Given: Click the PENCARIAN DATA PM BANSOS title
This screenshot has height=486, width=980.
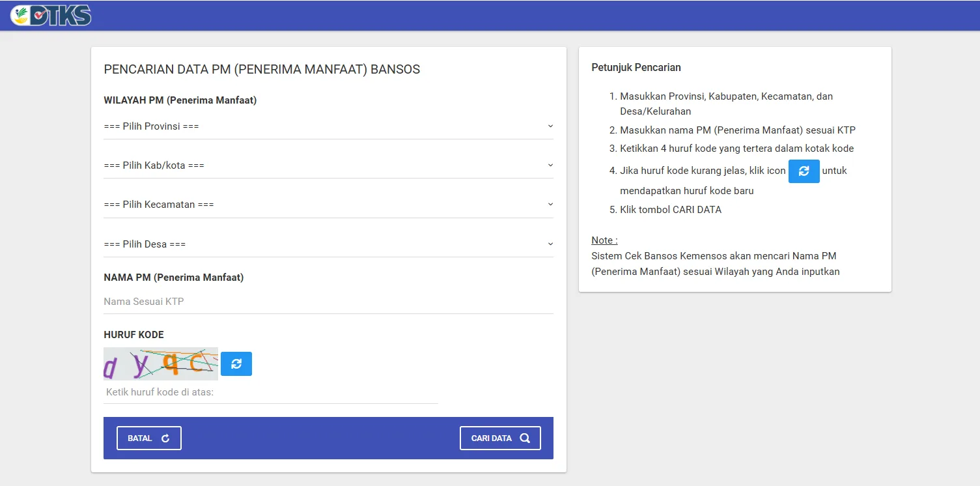Looking at the screenshot, I should click(262, 69).
